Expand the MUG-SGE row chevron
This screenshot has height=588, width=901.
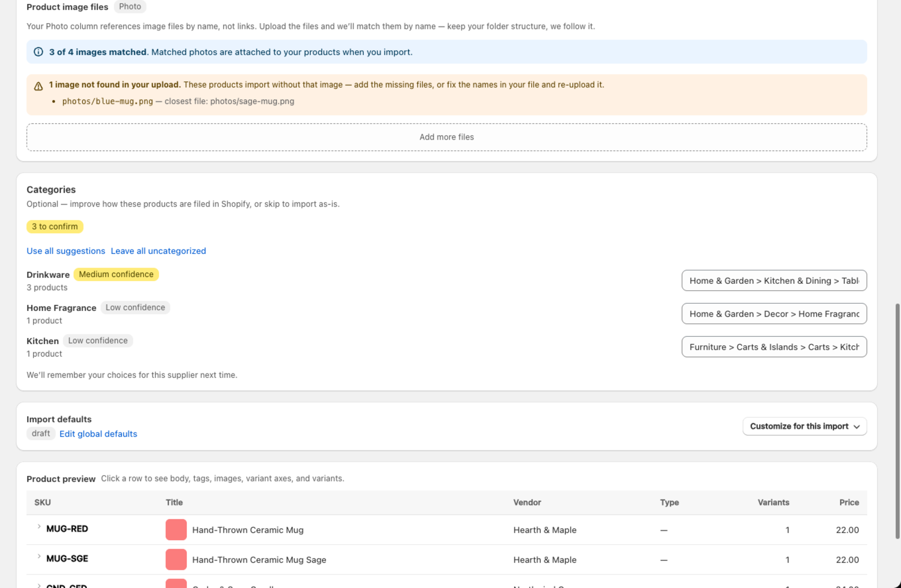click(39, 557)
